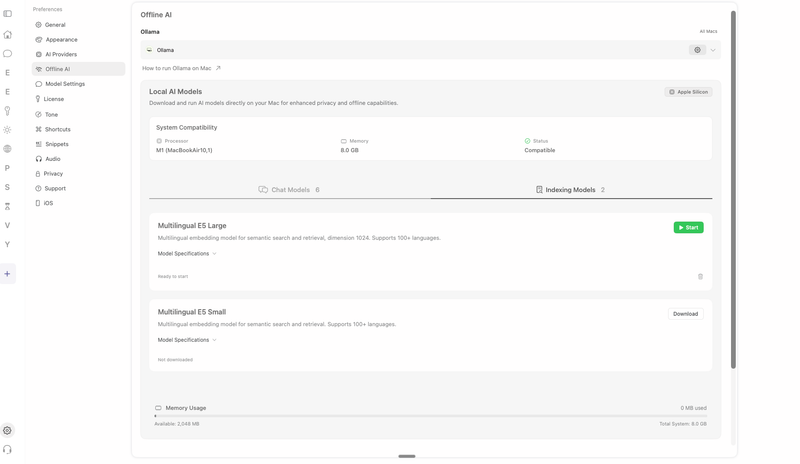
Task: Download the Multilingual E5 Small model
Action: (x=685, y=314)
